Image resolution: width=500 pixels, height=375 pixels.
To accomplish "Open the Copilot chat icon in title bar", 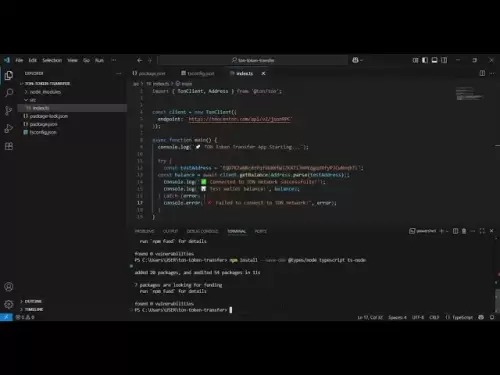I will [355, 60].
